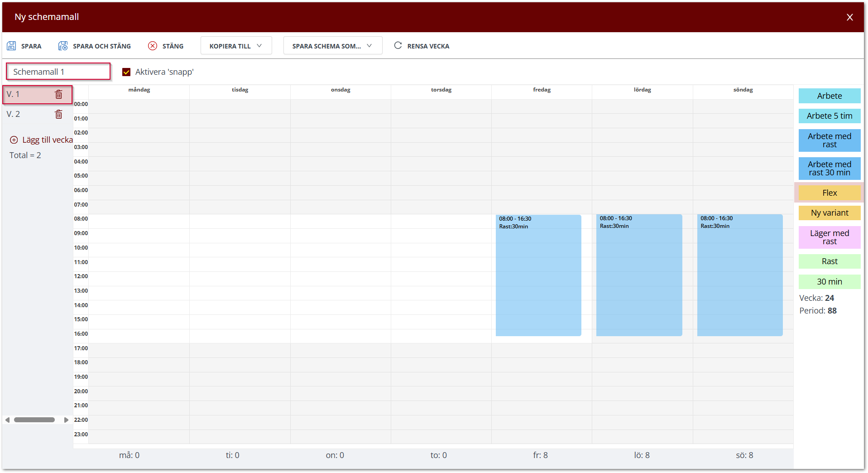Image resolution: width=868 pixels, height=473 pixels.
Task: Click the 'fr: 8' daily total
Action: (540, 455)
